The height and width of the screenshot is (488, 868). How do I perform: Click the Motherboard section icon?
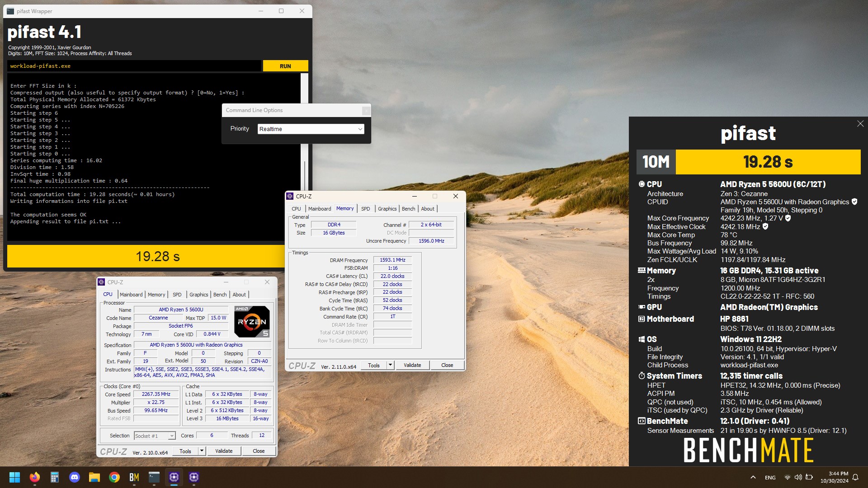(x=642, y=319)
